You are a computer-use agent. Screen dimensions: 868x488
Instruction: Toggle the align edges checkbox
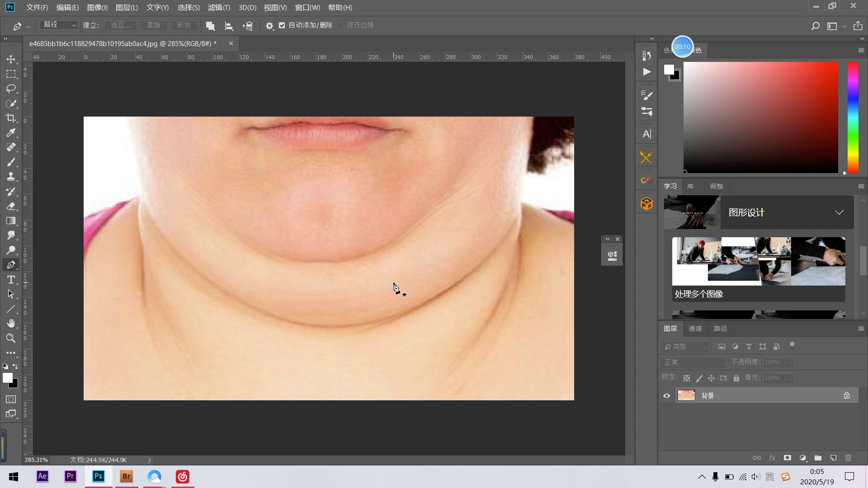click(x=340, y=25)
